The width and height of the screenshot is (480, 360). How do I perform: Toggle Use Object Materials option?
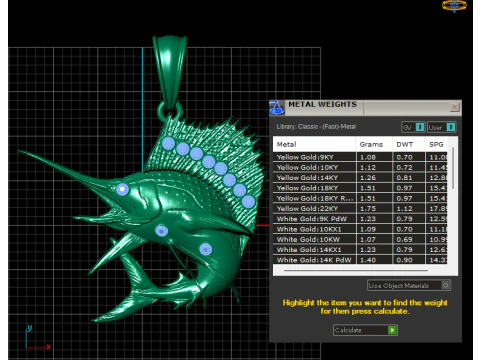(x=409, y=285)
